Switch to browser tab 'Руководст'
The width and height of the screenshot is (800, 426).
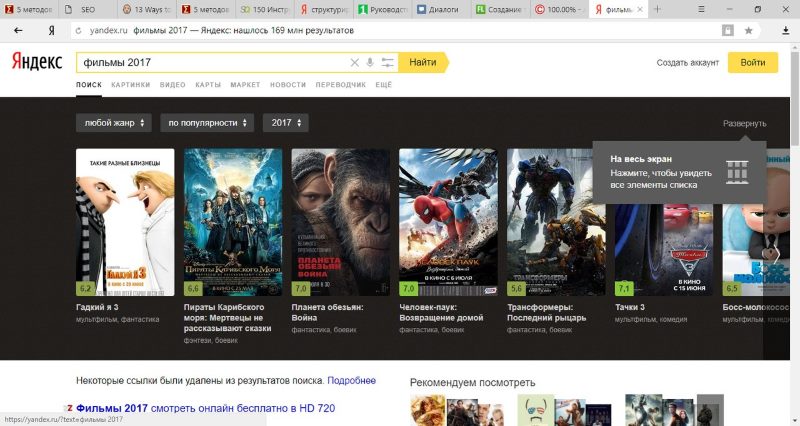tap(384, 9)
